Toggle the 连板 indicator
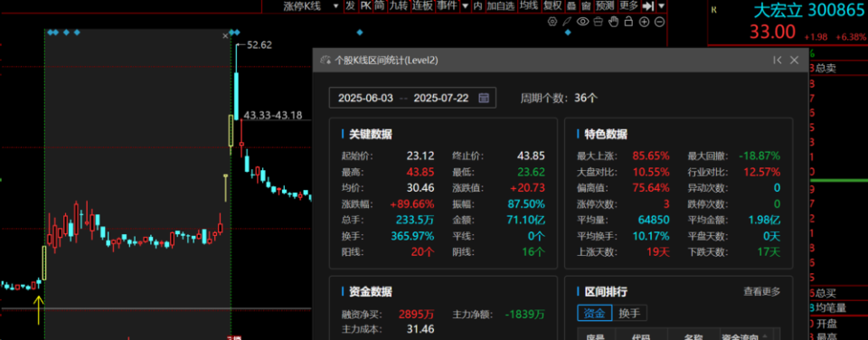868x340 pixels. (422, 5)
